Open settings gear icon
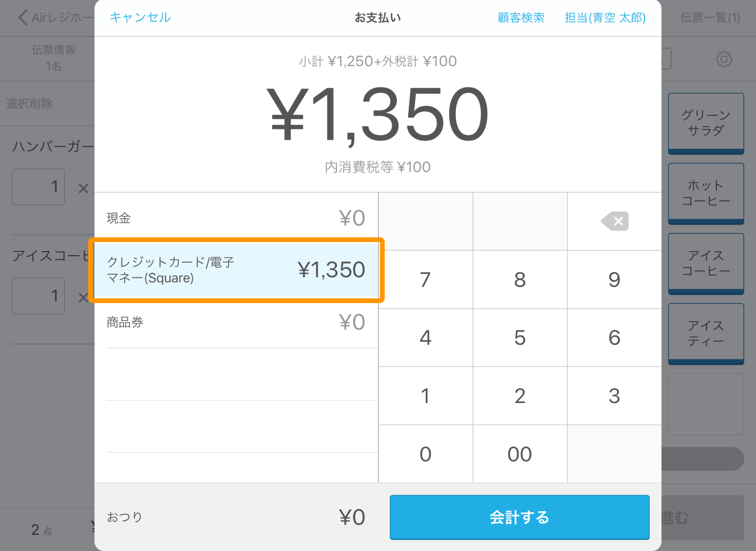The height and width of the screenshot is (551, 756). pos(724,59)
